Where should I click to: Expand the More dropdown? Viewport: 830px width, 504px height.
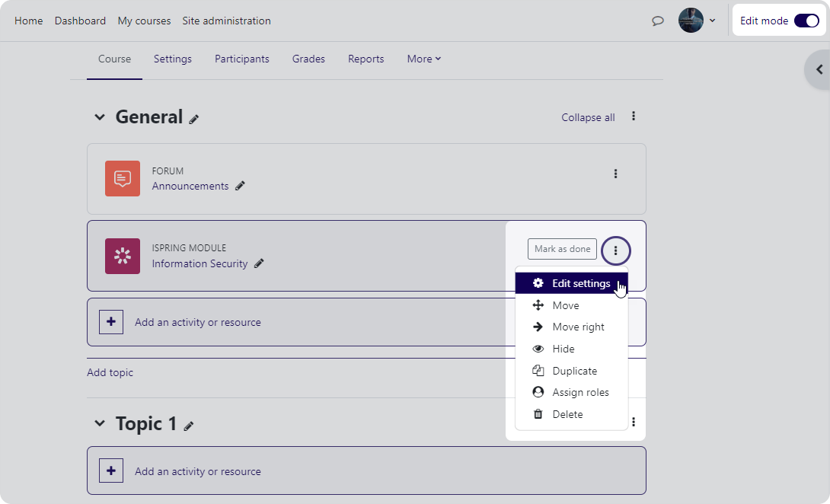(424, 59)
